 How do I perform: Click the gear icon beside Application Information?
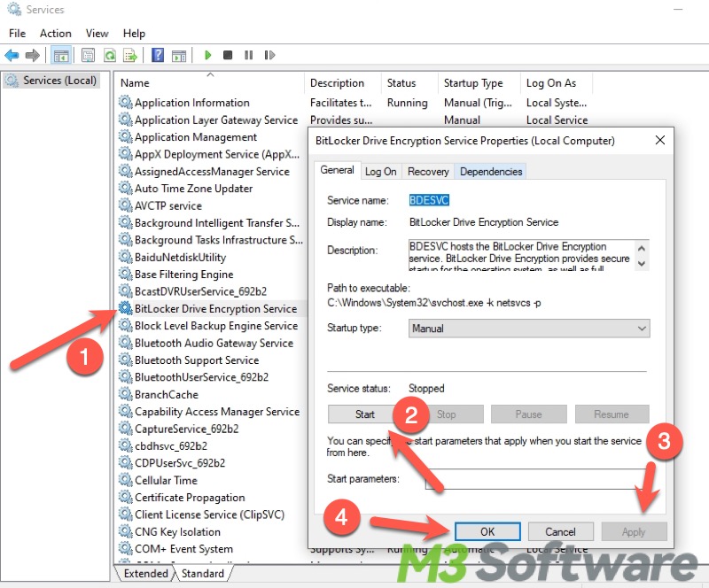click(125, 102)
